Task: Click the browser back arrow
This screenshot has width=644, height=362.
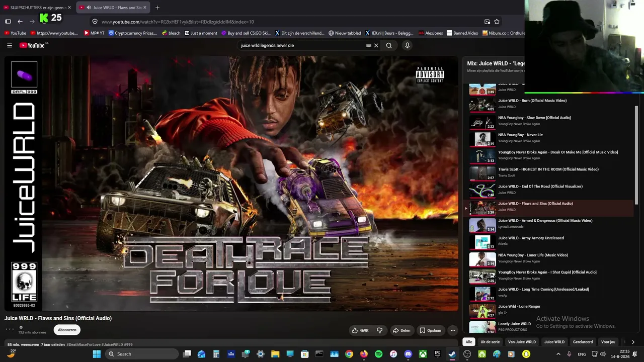Action: pyautogui.click(x=20, y=21)
